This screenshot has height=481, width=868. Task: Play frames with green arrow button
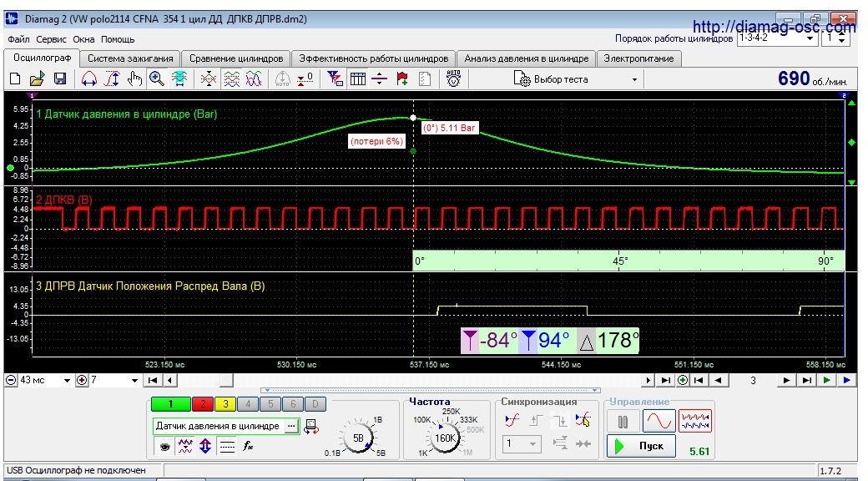coord(826,380)
